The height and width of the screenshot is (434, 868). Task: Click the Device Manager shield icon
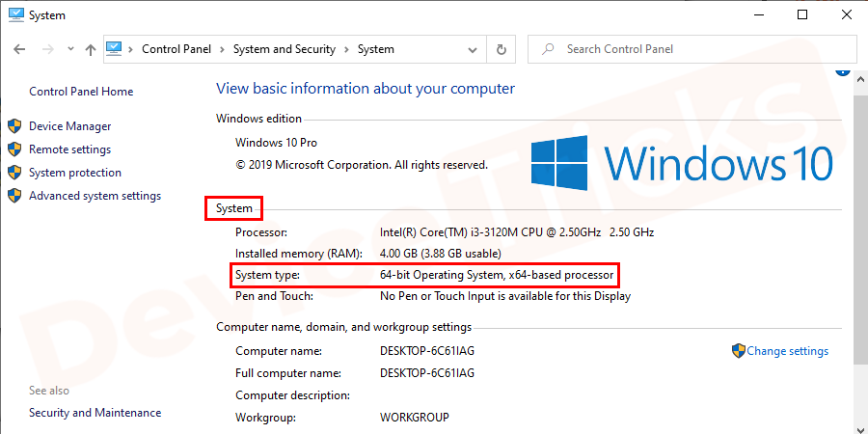click(14, 126)
